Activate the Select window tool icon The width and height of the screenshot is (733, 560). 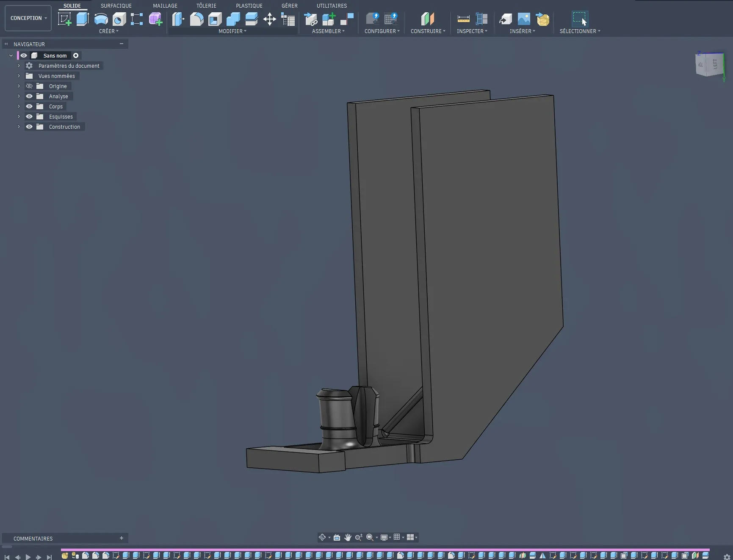pos(580,19)
